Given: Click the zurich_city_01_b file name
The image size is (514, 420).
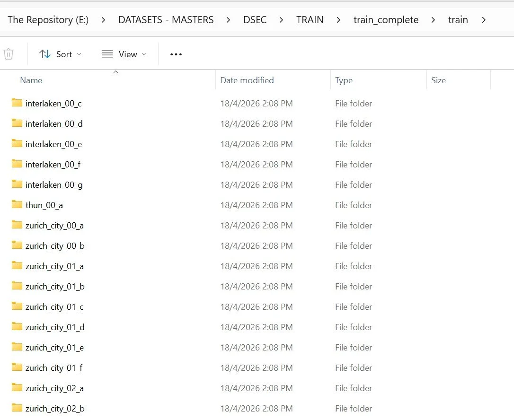Looking at the screenshot, I should pos(55,287).
